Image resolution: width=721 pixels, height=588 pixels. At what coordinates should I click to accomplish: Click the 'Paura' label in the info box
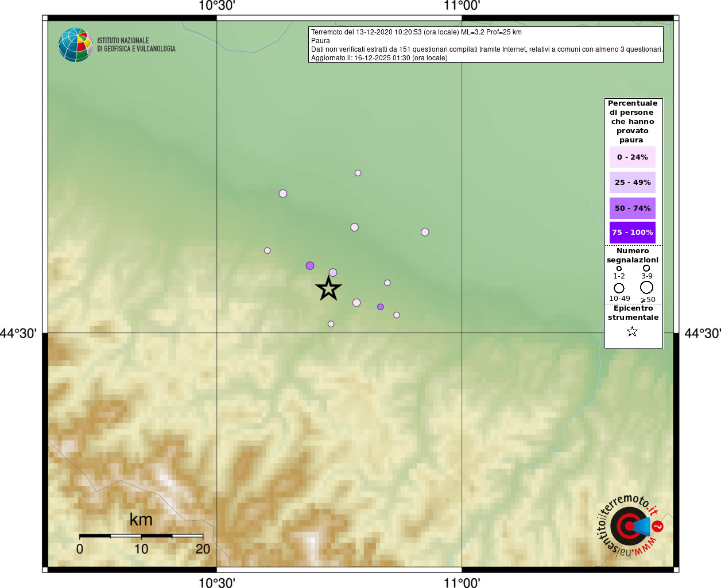pos(320,41)
